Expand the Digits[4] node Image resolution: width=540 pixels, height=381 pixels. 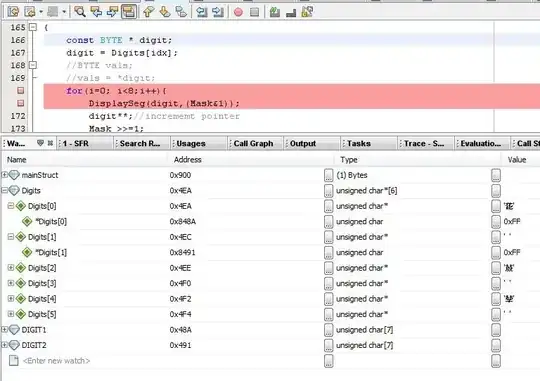pyautogui.click(x=11, y=298)
